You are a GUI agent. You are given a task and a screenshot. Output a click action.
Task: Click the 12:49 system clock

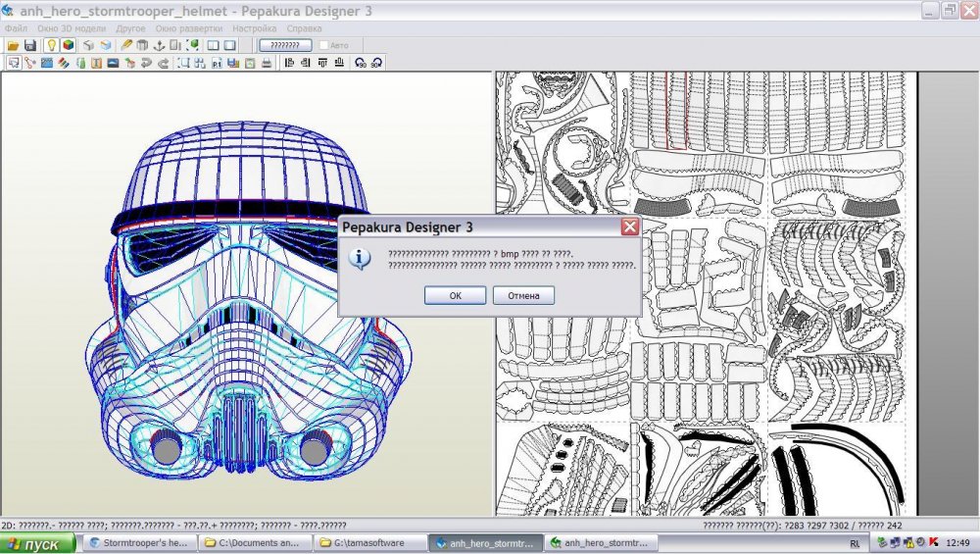[958, 543]
